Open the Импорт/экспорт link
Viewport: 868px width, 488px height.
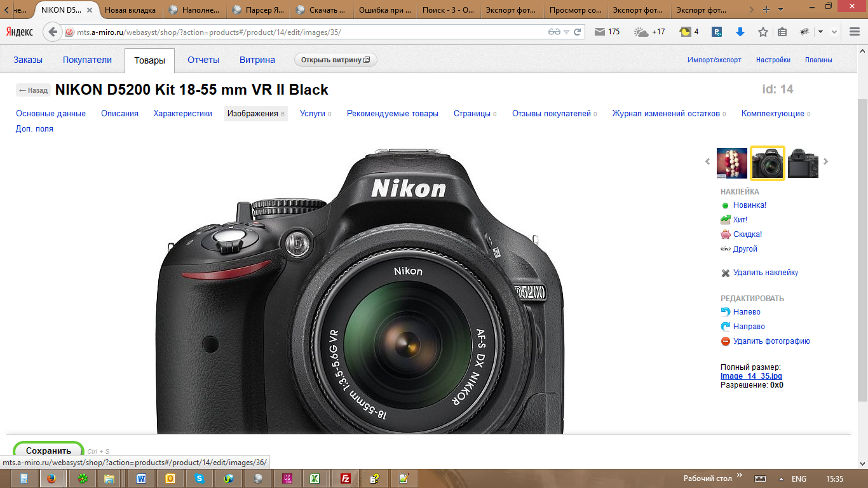tap(714, 60)
